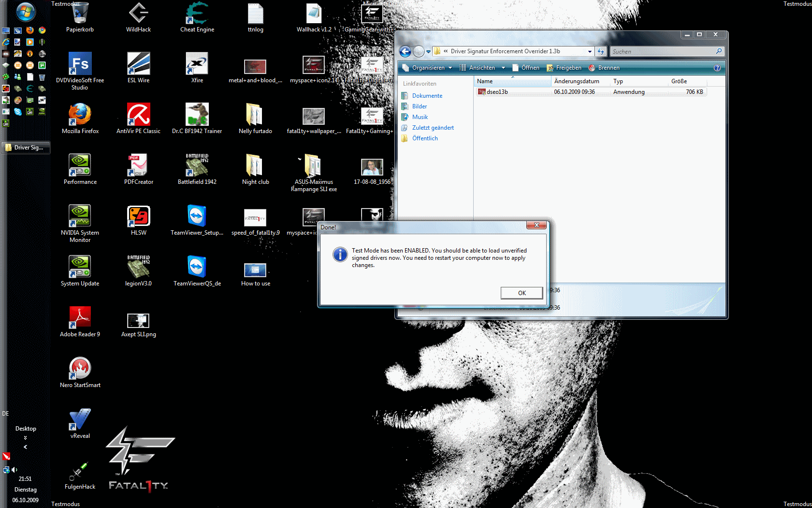Click Freigeben in Explorer toolbar
The image size is (812, 508).
[564, 68]
